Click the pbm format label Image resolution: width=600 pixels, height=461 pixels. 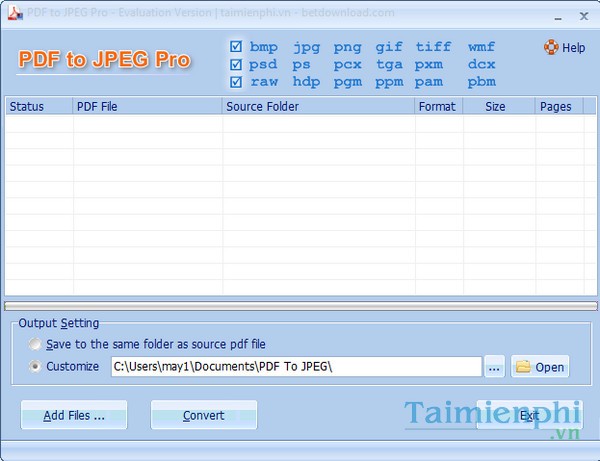click(481, 82)
